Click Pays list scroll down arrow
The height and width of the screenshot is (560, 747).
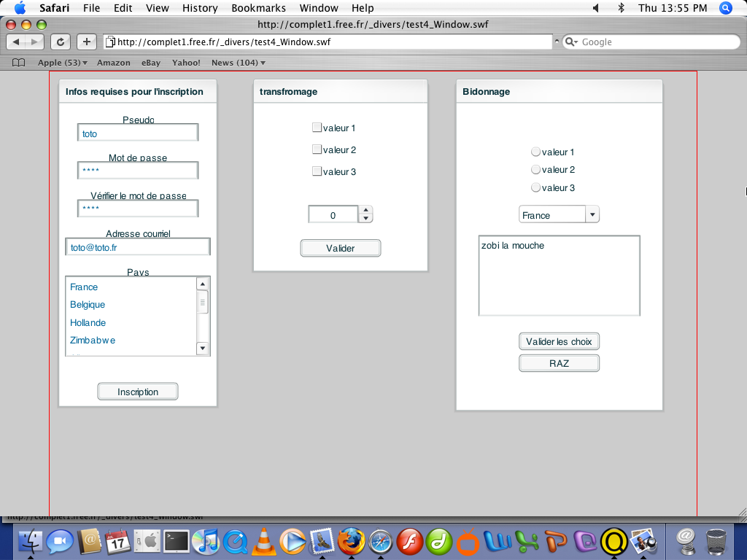[203, 348]
